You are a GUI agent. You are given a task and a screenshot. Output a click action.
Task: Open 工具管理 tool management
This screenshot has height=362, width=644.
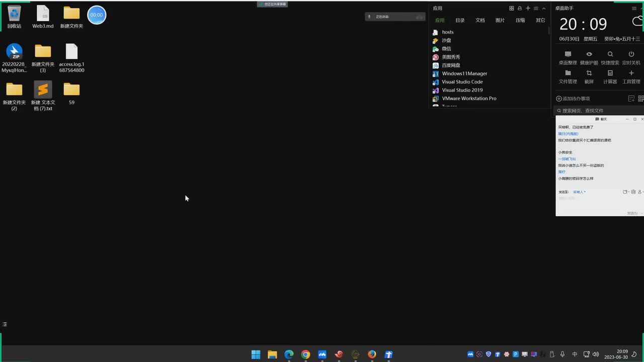click(631, 77)
